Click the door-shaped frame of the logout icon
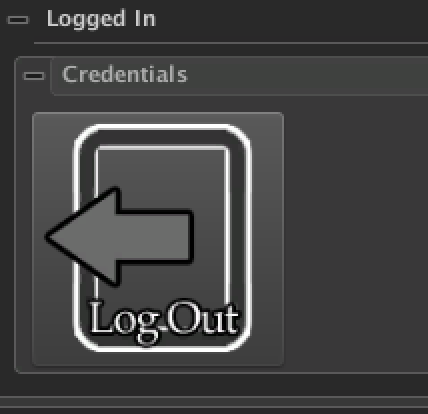The width and height of the screenshot is (428, 414). click(162, 238)
